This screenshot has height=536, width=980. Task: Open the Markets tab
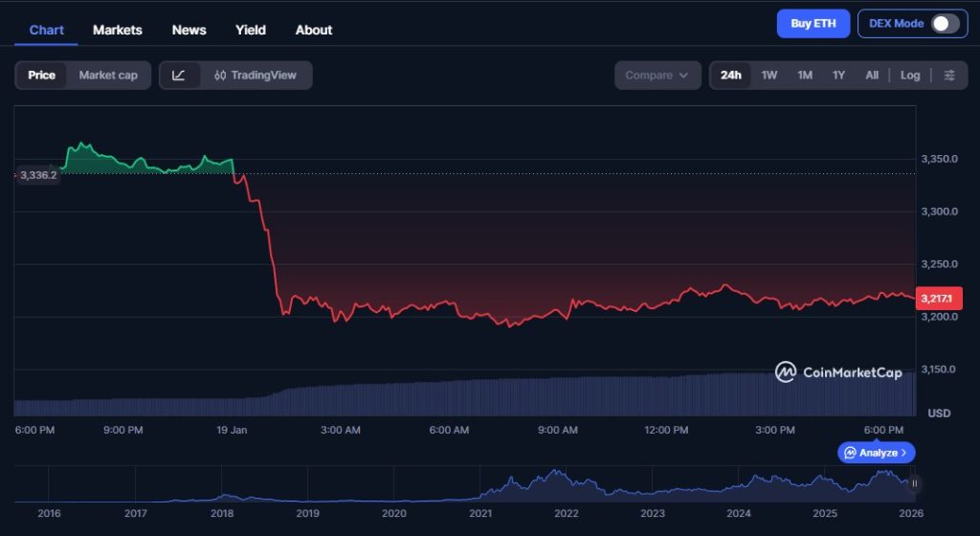tap(117, 30)
